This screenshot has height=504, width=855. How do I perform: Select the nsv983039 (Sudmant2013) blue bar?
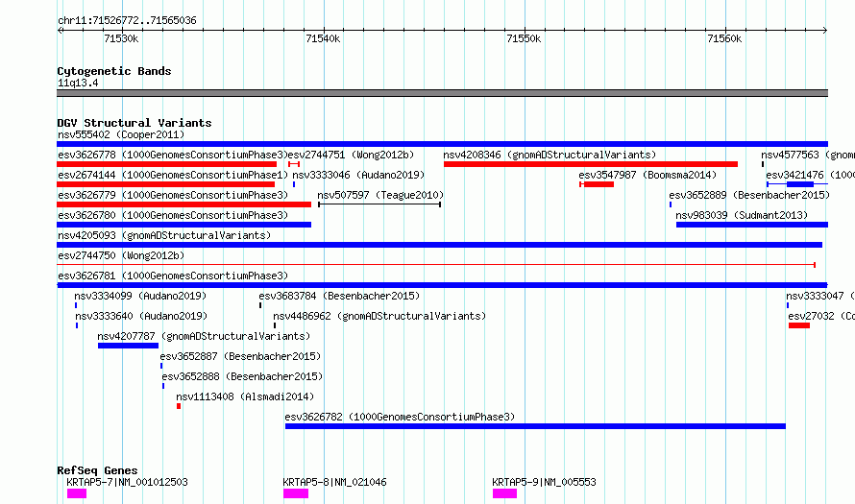(752, 225)
